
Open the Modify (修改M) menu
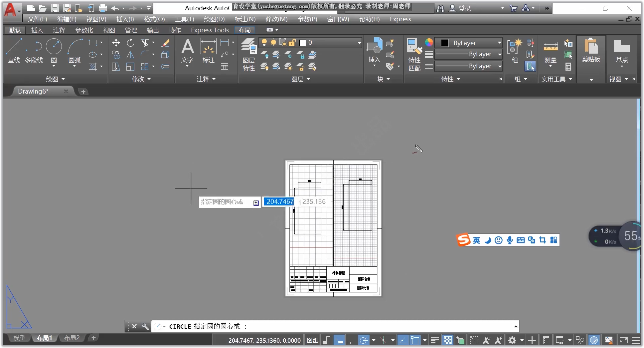click(x=276, y=19)
